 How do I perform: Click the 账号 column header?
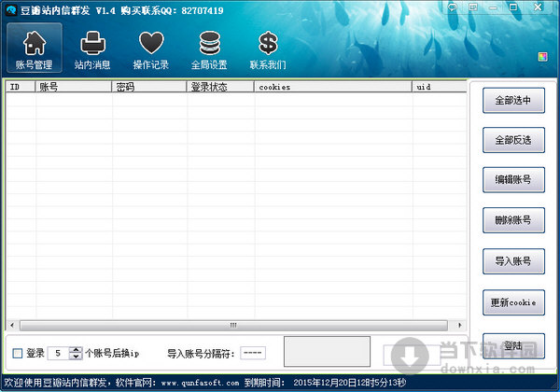tap(74, 87)
